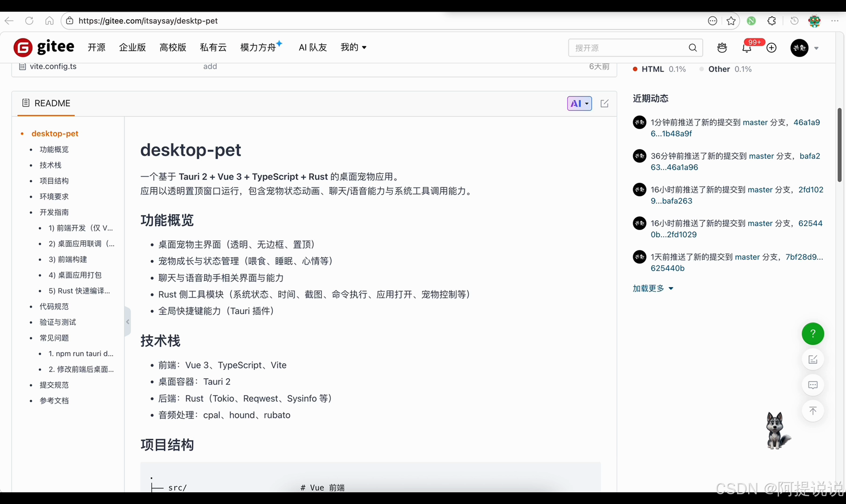Click the green browser extension icon
This screenshot has height=504, width=846.
click(x=751, y=21)
